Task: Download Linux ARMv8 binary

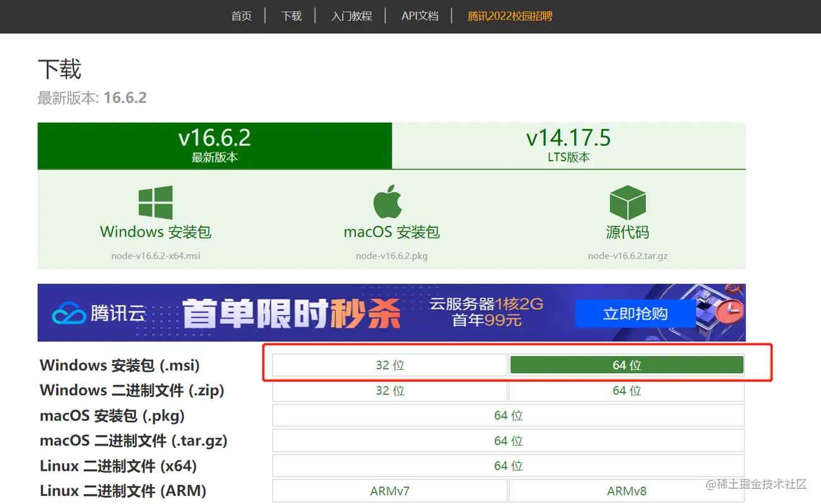Action: (627, 491)
